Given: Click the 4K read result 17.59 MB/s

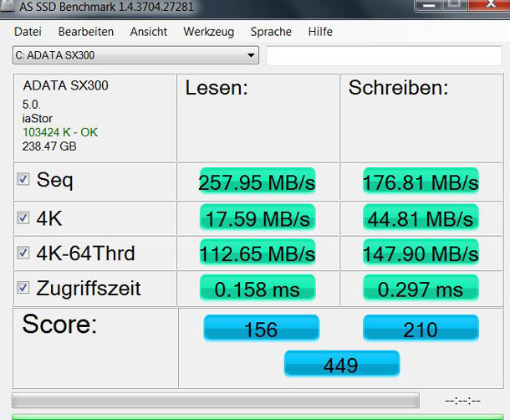Looking at the screenshot, I should pos(258,218).
